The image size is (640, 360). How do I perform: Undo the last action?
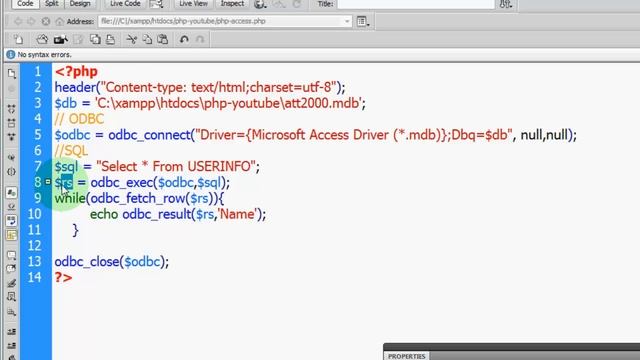pyautogui.click(x=184, y=39)
